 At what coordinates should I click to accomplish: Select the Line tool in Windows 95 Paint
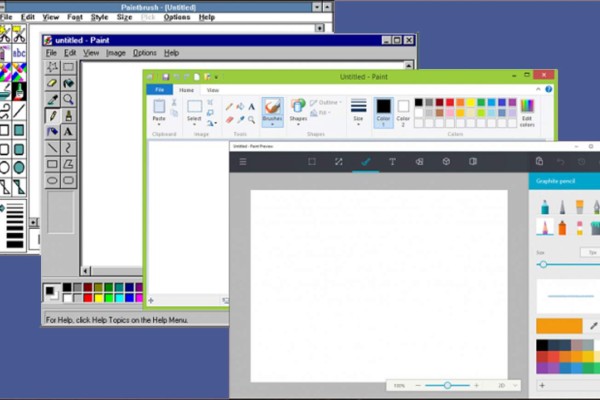[x=52, y=147]
